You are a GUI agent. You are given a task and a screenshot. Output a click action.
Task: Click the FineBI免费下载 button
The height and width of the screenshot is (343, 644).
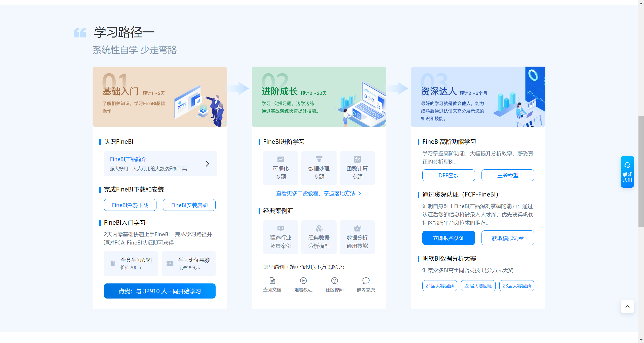[x=130, y=205]
